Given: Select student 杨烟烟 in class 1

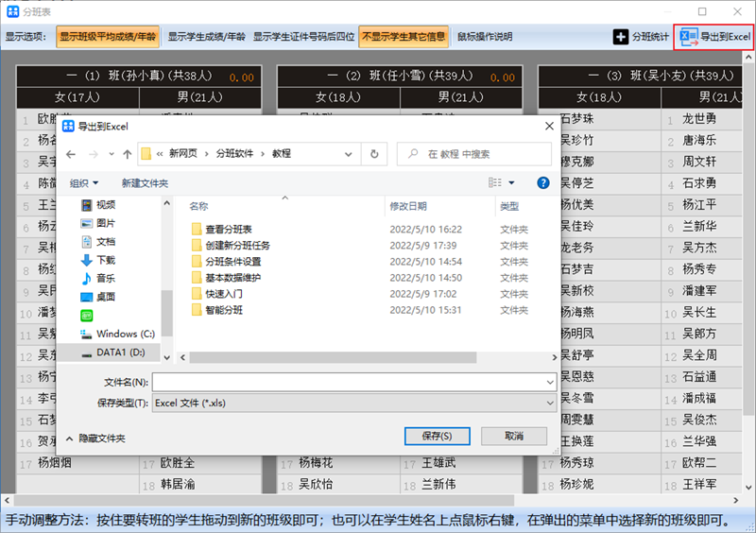Looking at the screenshot, I should pyautogui.click(x=55, y=463).
